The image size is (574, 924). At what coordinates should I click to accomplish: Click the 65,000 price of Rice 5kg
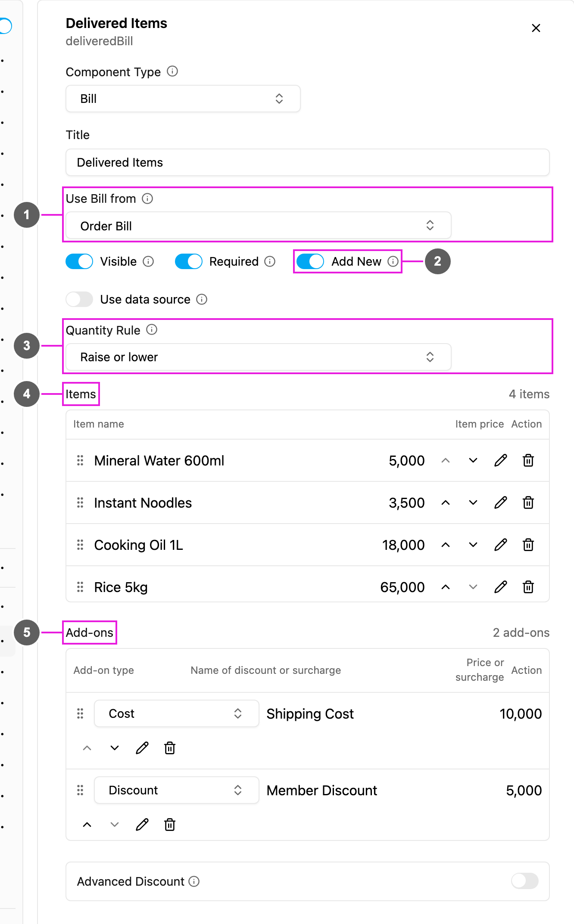tap(402, 587)
